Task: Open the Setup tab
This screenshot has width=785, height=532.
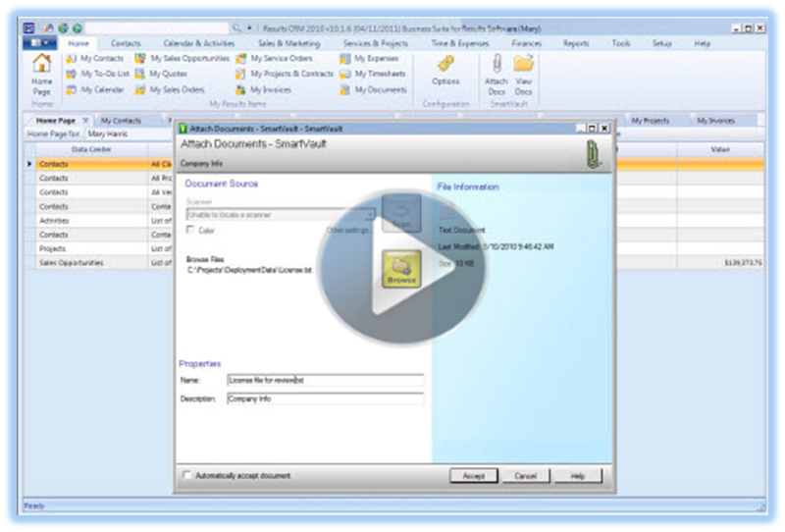Action: [661, 43]
